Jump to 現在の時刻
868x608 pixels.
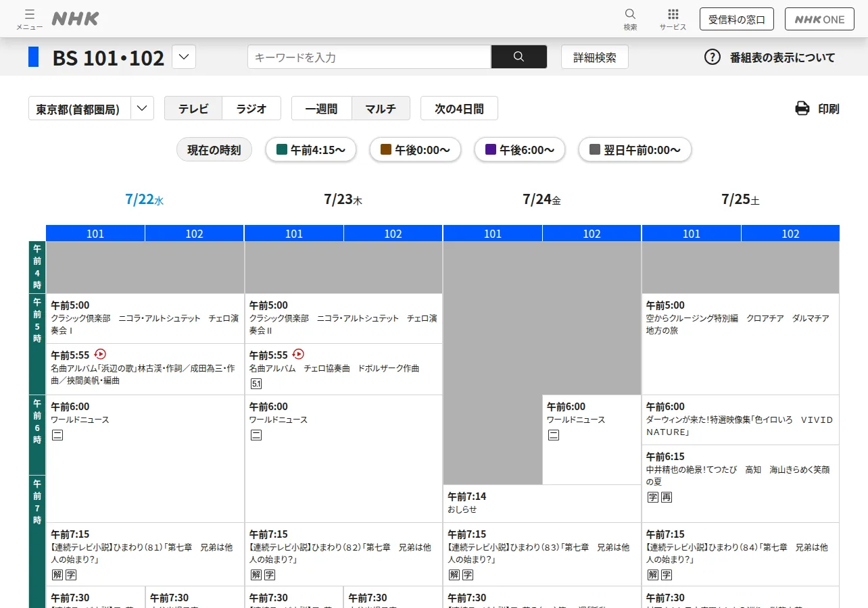click(x=214, y=150)
